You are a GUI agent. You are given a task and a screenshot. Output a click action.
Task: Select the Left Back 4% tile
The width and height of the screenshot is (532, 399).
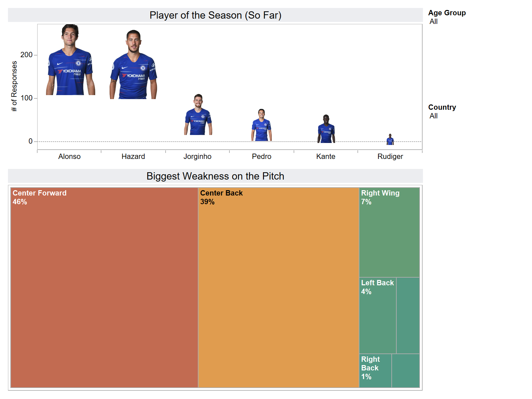click(378, 316)
